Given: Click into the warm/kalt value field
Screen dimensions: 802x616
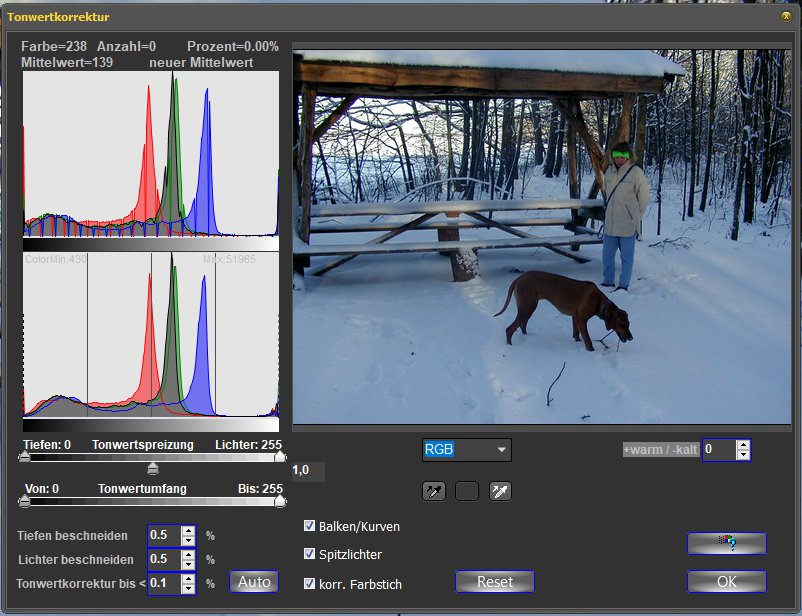Looking at the screenshot, I should point(718,450).
